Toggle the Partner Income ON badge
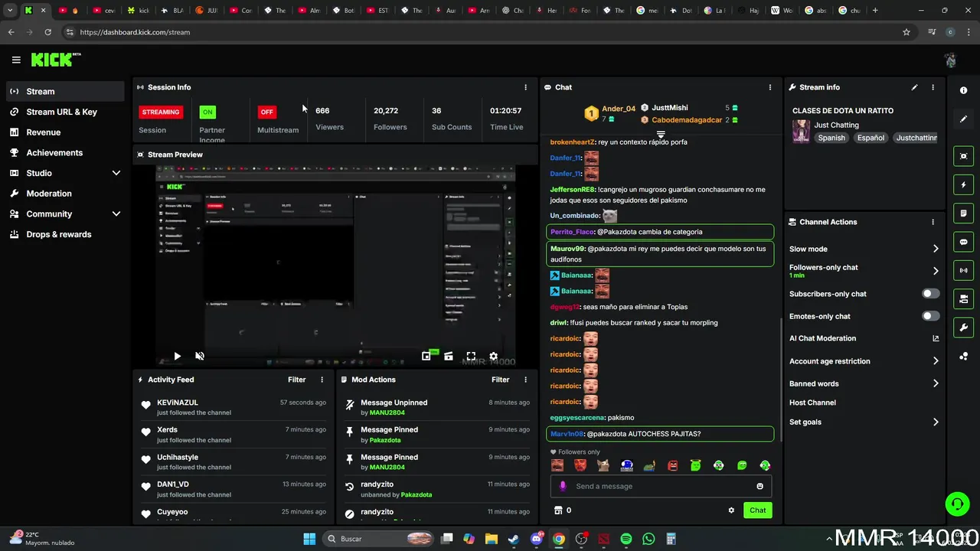Image resolution: width=980 pixels, height=551 pixels. pos(207,112)
